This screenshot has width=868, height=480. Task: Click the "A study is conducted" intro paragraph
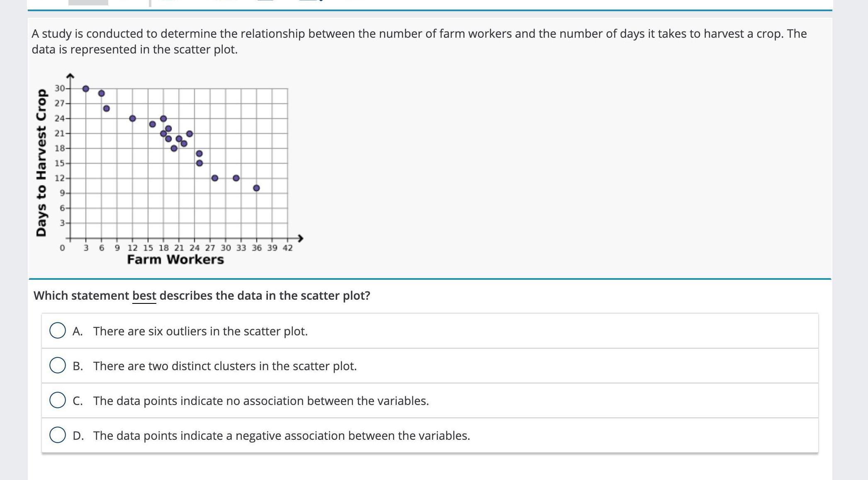coord(419,41)
